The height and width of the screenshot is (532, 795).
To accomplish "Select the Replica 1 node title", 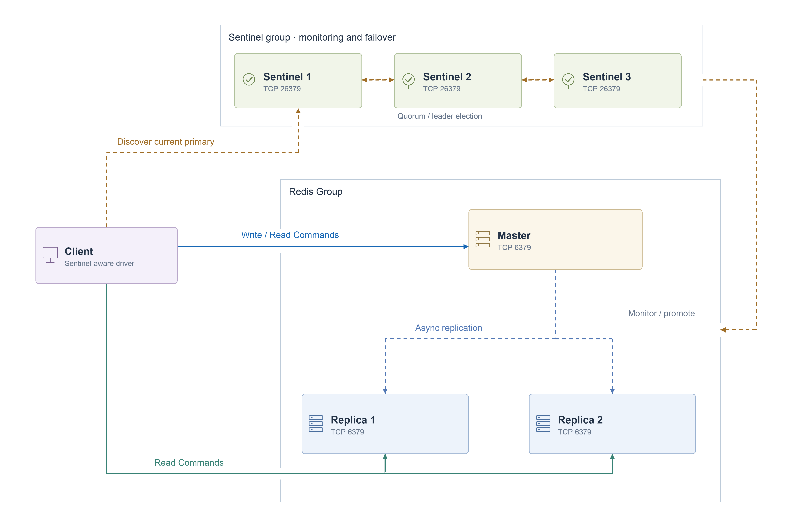I will (353, 420).
